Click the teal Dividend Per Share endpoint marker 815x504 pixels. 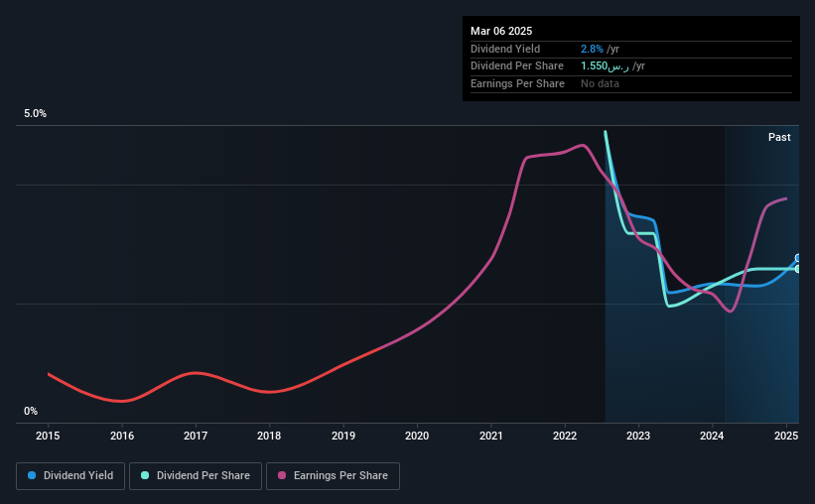click(797, 269)
